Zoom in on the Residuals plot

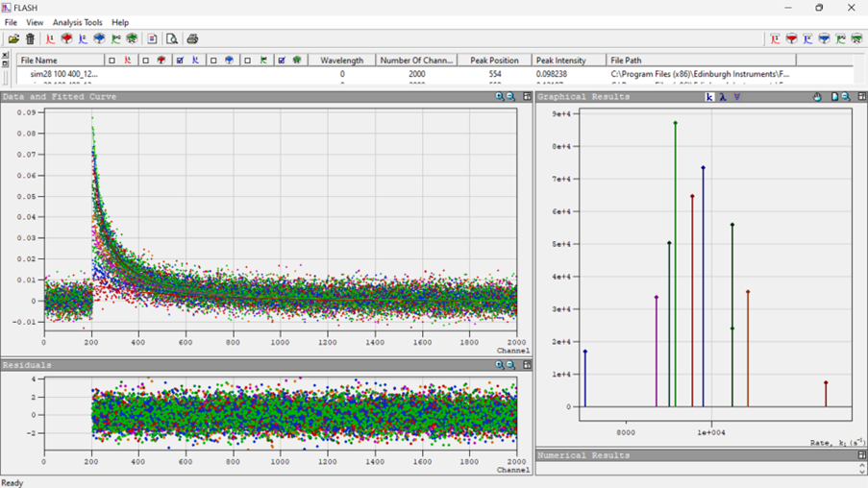pyautogui.click(x=500, y=365)
